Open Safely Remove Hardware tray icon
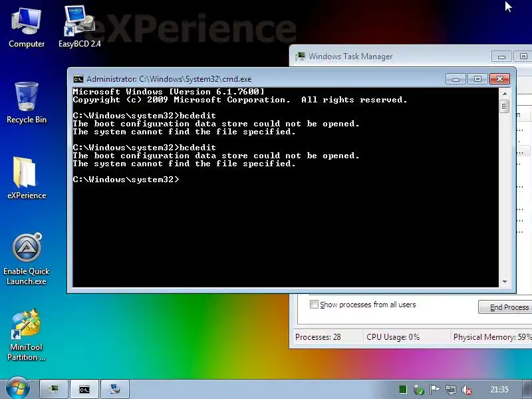Image resolution: width=532 pixels, height=399 pixels. 419,390
